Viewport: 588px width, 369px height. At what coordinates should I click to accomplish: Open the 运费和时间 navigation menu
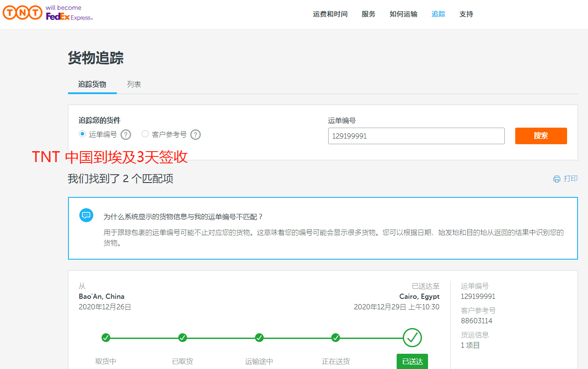330,14
